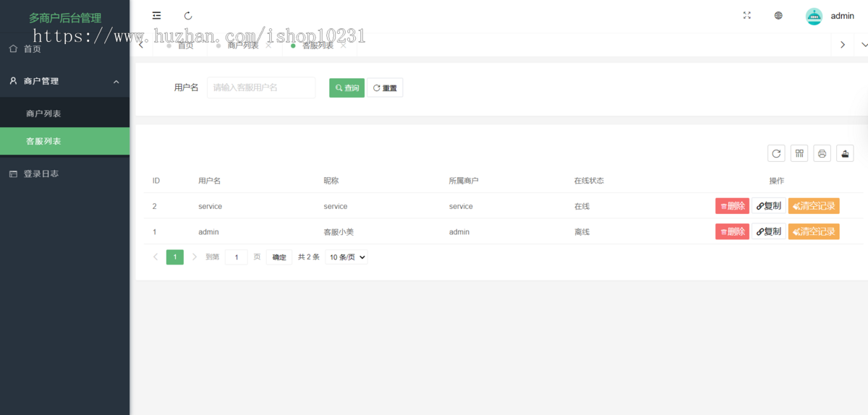Click the refresh page icon in the header

click(188, 15)
